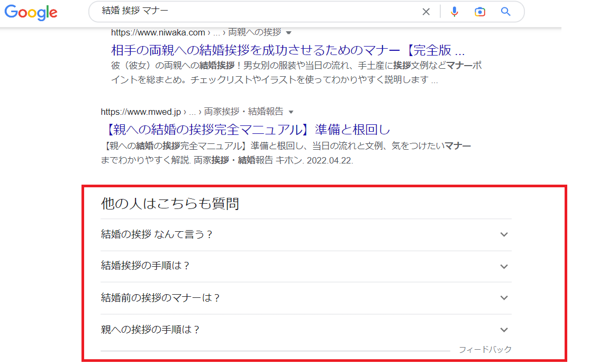Open the result 相手の両親への結婚挨拶を成功させるためのマナー

[288, 50]
